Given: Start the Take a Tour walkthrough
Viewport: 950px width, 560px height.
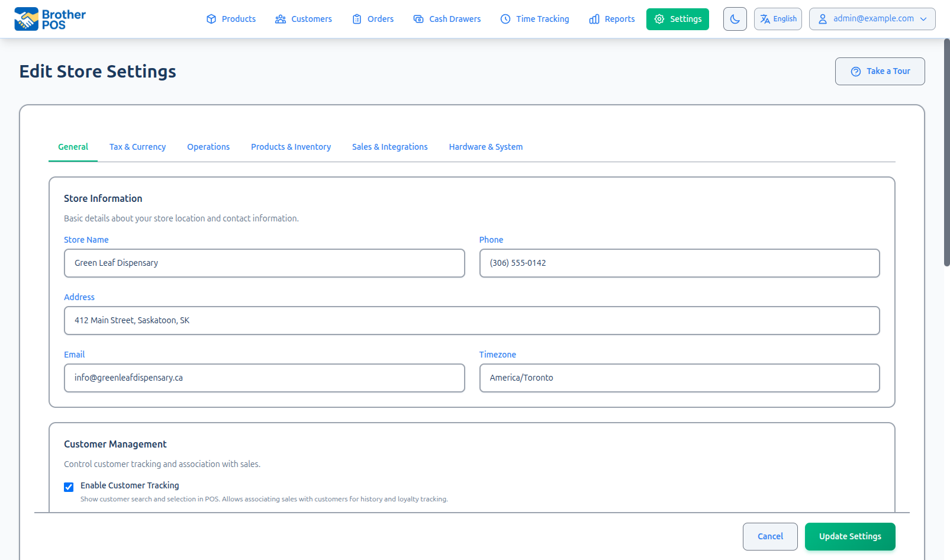Looking at the screenshot, I should click(880, 71).
